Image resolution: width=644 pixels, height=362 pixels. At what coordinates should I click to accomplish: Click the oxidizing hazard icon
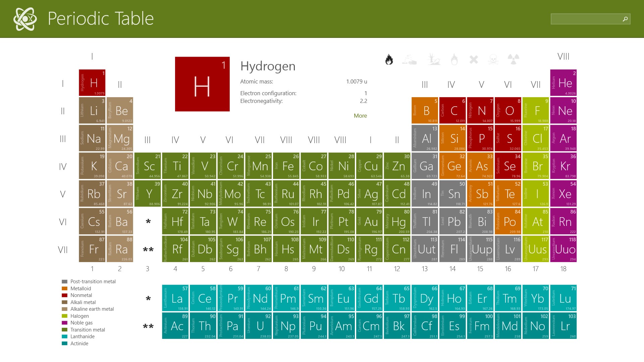[x=454, y=60]
